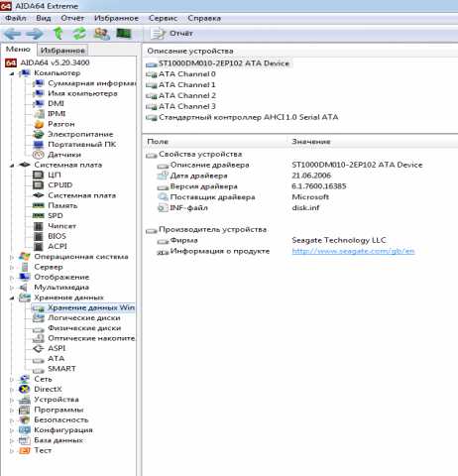Expand the Сеть branch
Image resolution: width=458 pixels, height=476 pixels.
coord(12,380)
